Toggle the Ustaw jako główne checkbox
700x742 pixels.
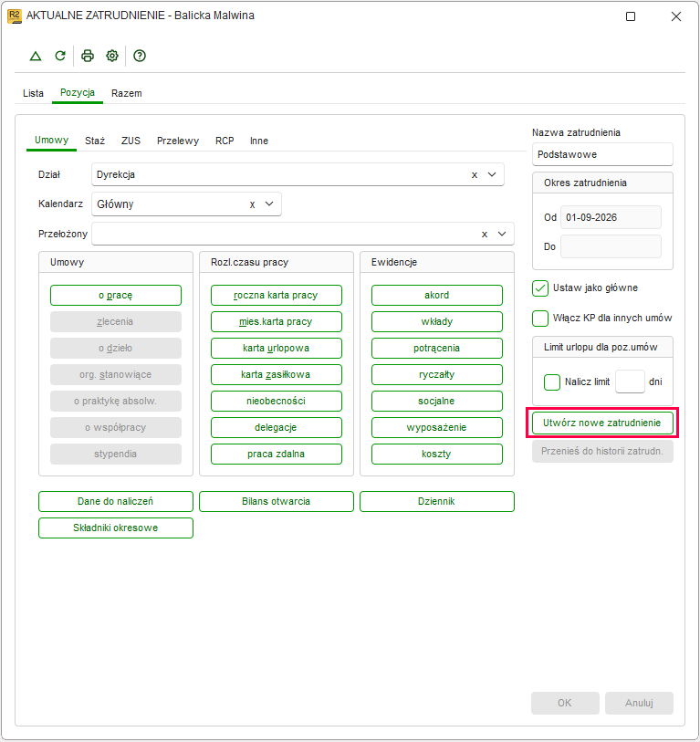pos(540,288)
